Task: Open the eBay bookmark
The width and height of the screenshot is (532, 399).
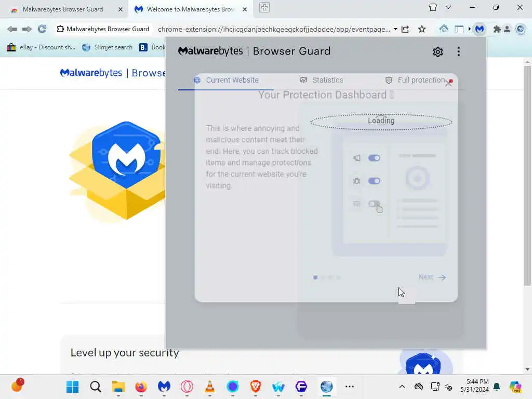Action: [x=41, y=47]
